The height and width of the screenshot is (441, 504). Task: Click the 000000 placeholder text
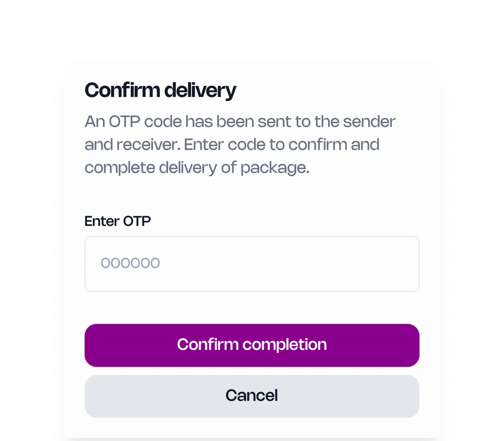130,263
